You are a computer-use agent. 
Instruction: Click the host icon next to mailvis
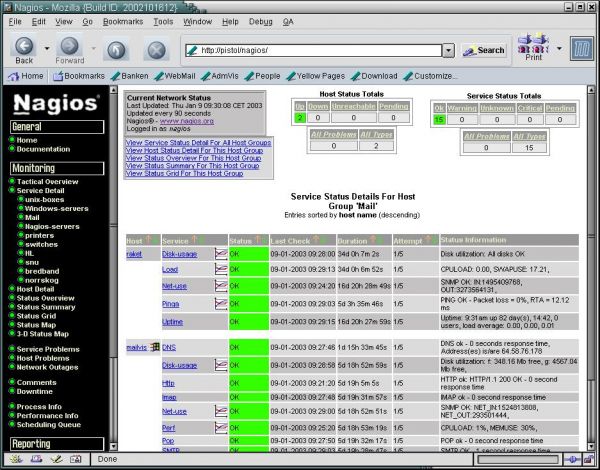click(x=155, y=347)
